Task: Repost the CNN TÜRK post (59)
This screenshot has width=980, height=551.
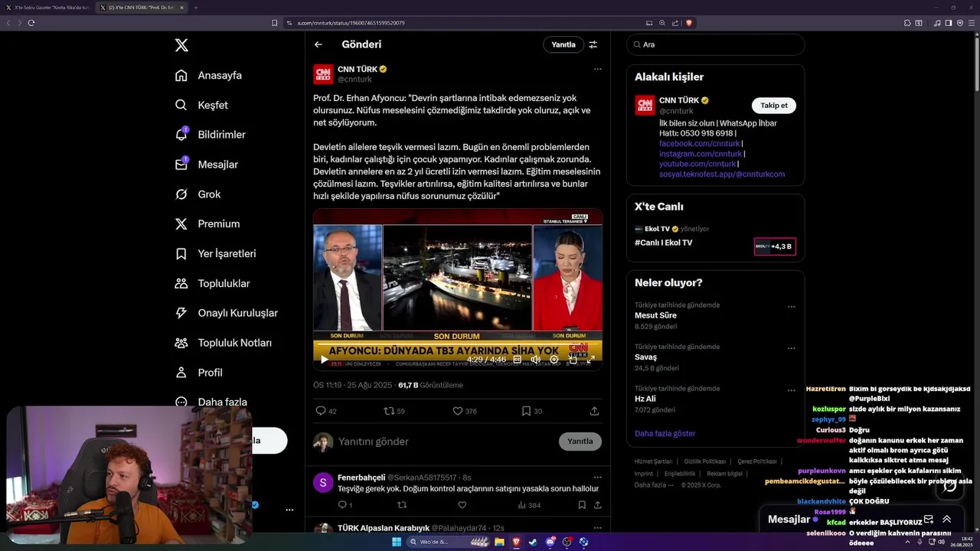Action: coord(394,411)
